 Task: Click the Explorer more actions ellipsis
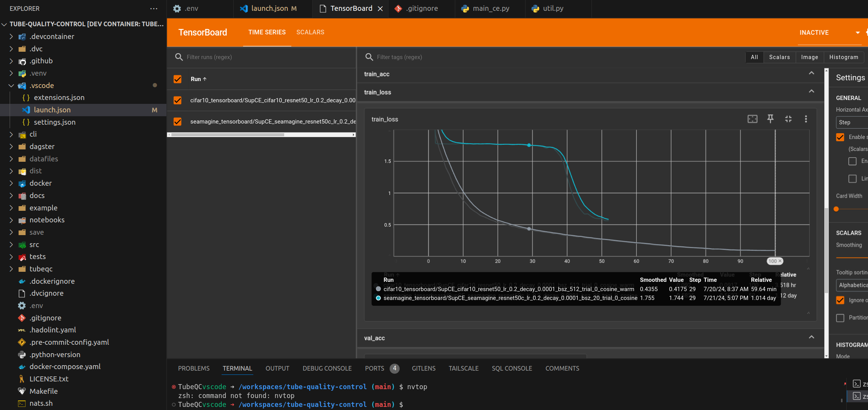[x=154, y=8]
